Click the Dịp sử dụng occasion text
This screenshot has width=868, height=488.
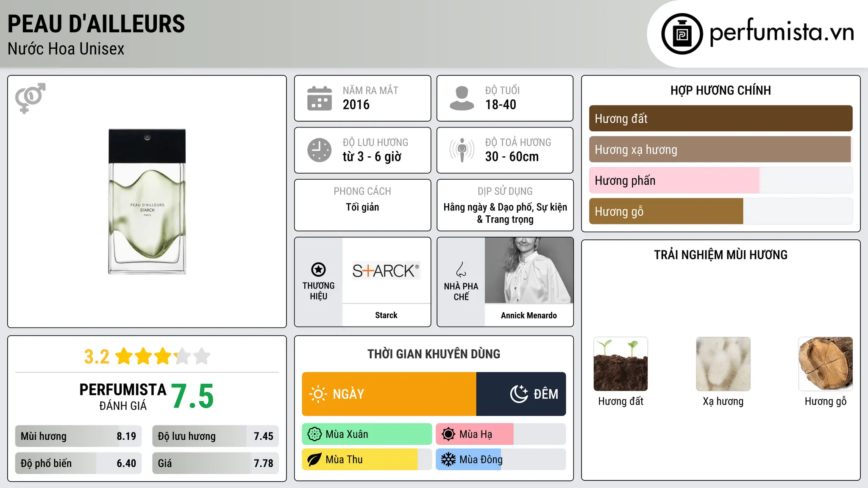pos(505,213)
